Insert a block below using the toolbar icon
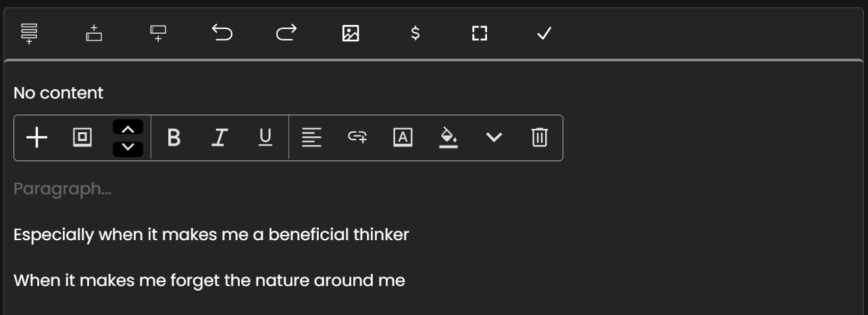 click(158, 33)
